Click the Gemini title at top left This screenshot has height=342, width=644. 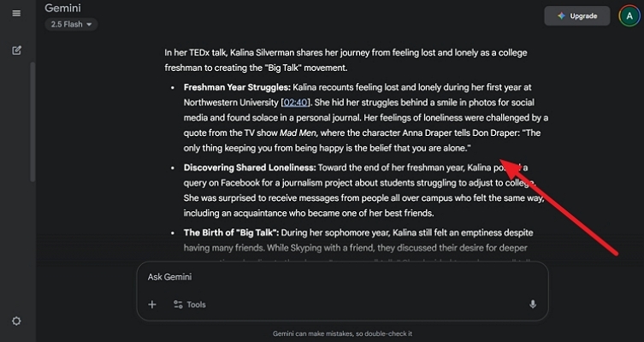pos(62,8)
